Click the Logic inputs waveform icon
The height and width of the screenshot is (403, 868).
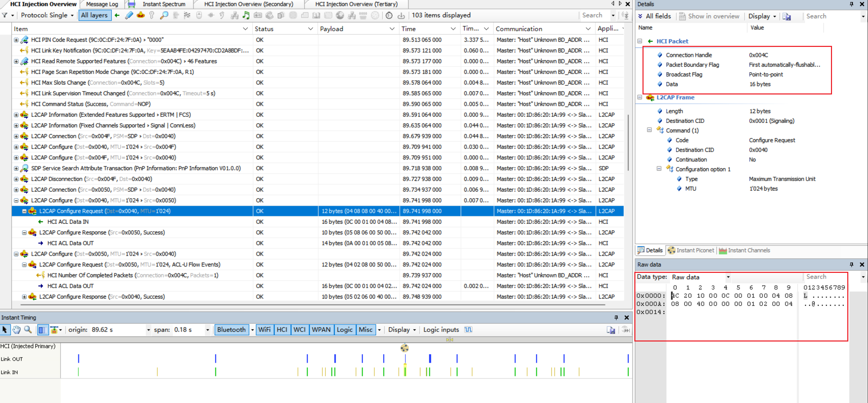pyautogui.click(x=468, y=330)
